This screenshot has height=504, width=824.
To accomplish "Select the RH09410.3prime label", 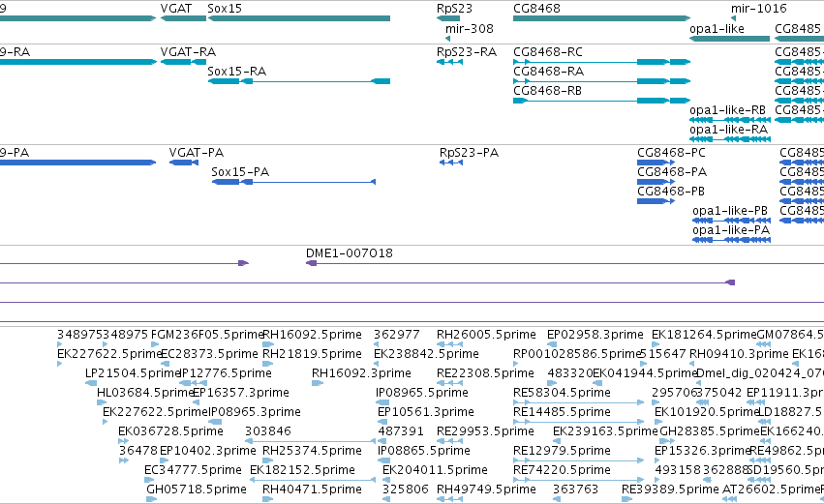I will tap(739, 354).
